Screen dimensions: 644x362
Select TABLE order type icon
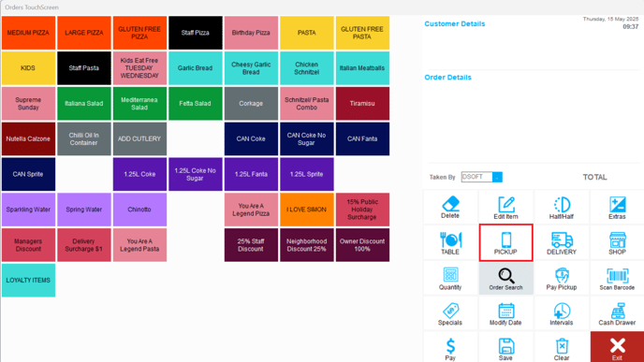coord(450,239)
